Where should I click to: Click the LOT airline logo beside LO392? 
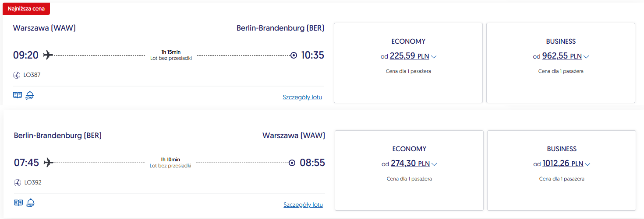point(18,183)
